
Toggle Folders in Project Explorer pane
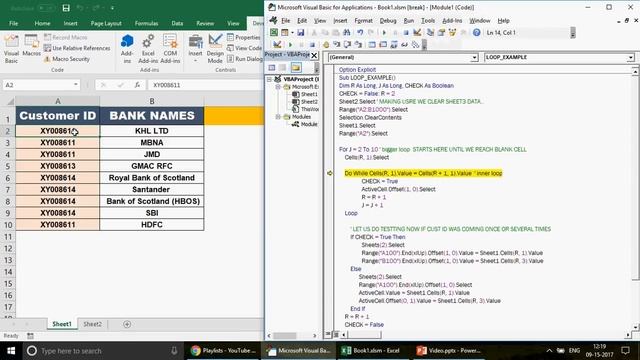296,67
